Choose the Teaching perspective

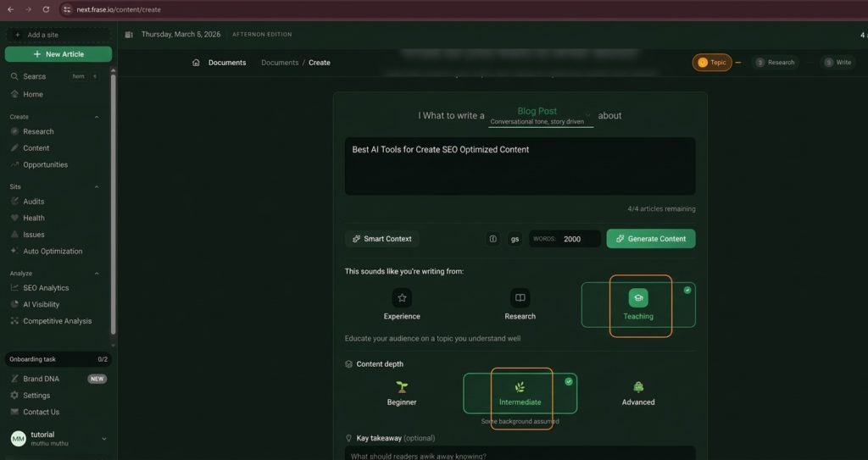[x=638, y=305]
